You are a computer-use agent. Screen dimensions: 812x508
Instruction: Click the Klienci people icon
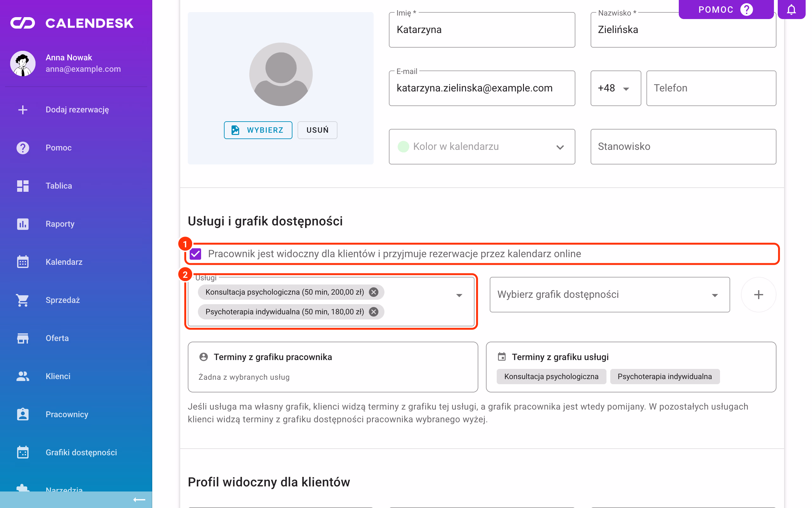tap(23, 376)
